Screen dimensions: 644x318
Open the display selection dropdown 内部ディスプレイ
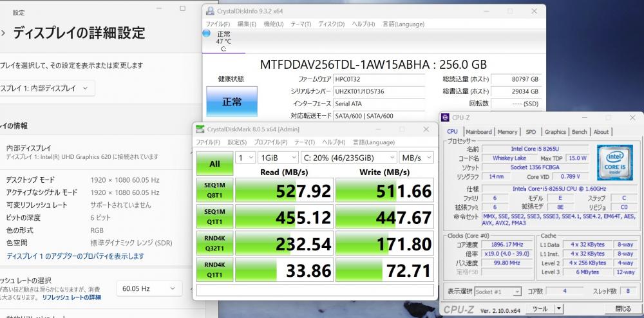46,88
